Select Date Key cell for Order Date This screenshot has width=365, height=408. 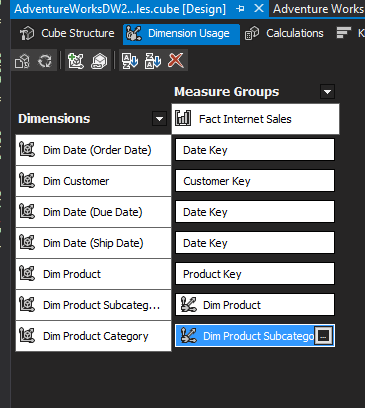255,150
